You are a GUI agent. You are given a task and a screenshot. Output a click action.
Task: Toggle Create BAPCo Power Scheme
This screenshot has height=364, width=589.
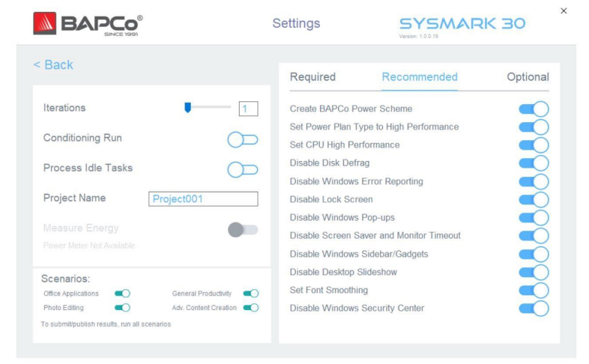(x=534, y=109)
